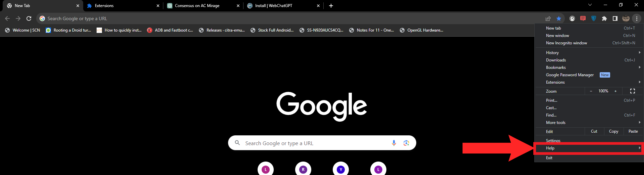The width and height of the screenshot is (644, 175).
Task: Choose Exit from Chrome menu
Action: click(589, 158)
